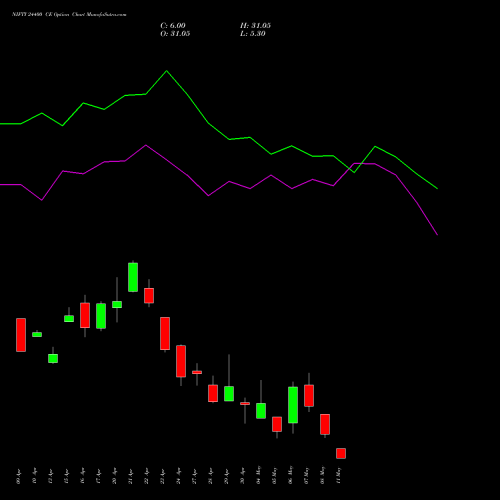500x500 pixels.
Task: Click the 11 May date label
Action: click(x=339, y=475)
